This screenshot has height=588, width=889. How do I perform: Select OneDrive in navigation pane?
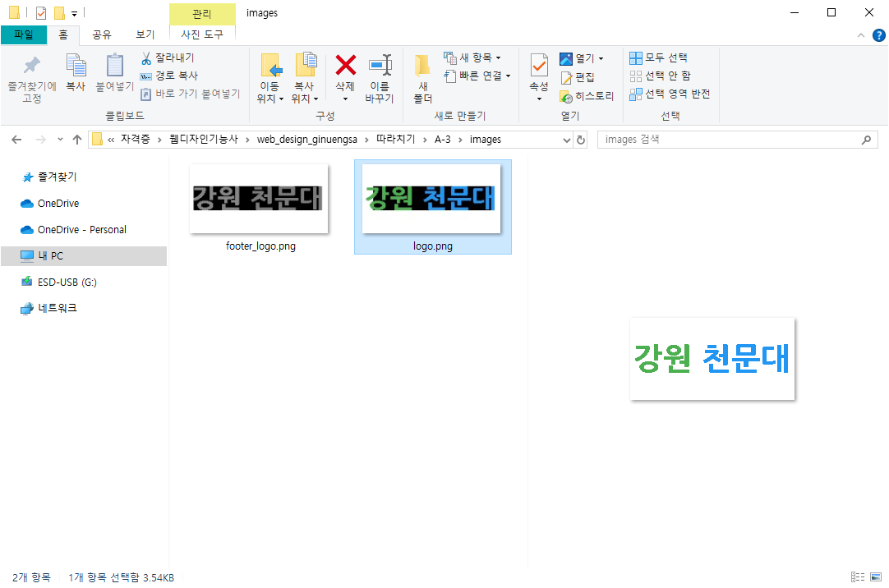(x=50, y=204)
